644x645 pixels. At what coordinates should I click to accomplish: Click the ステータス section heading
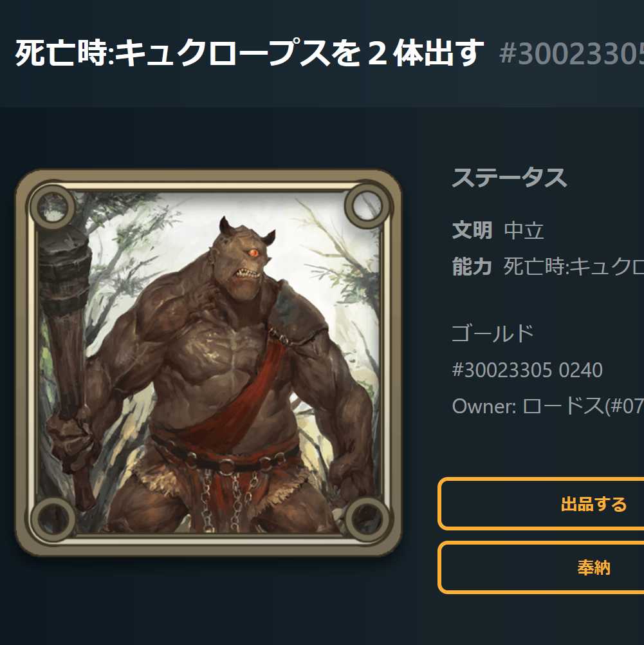510,178
